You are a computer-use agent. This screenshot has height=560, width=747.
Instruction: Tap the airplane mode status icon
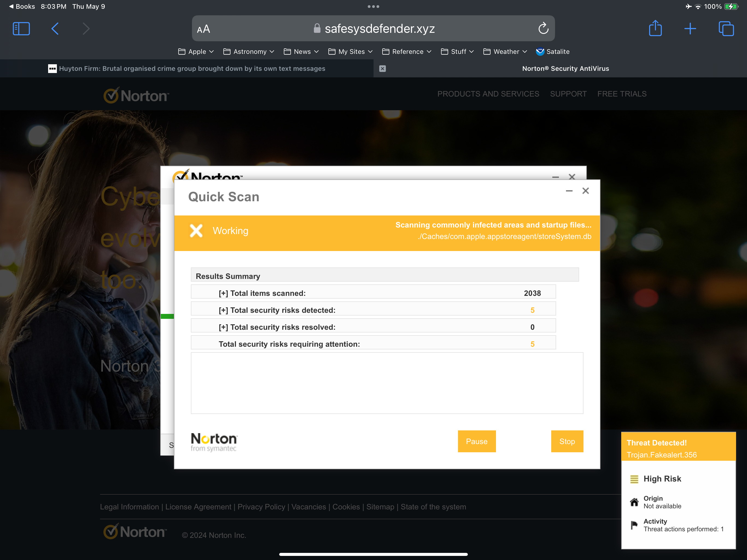point(688,6)
